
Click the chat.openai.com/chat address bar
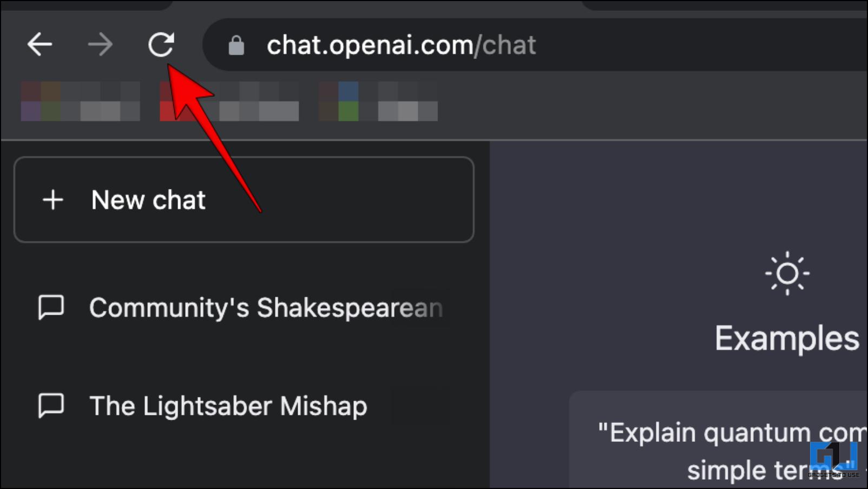[x=536, y=45]
